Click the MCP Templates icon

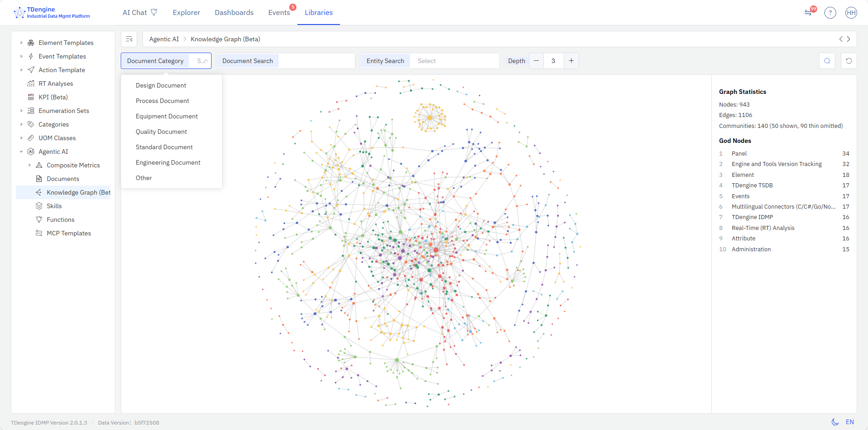39,233
